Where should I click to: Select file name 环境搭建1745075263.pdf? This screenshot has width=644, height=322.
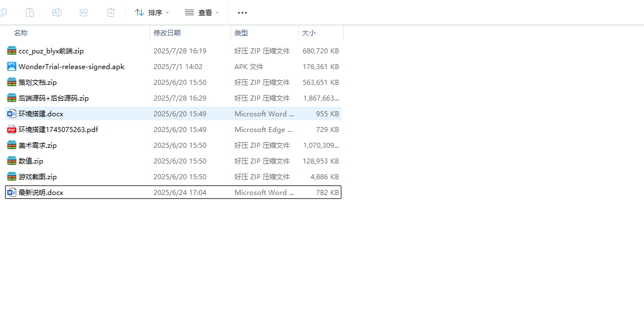click(x=58, y=130)
